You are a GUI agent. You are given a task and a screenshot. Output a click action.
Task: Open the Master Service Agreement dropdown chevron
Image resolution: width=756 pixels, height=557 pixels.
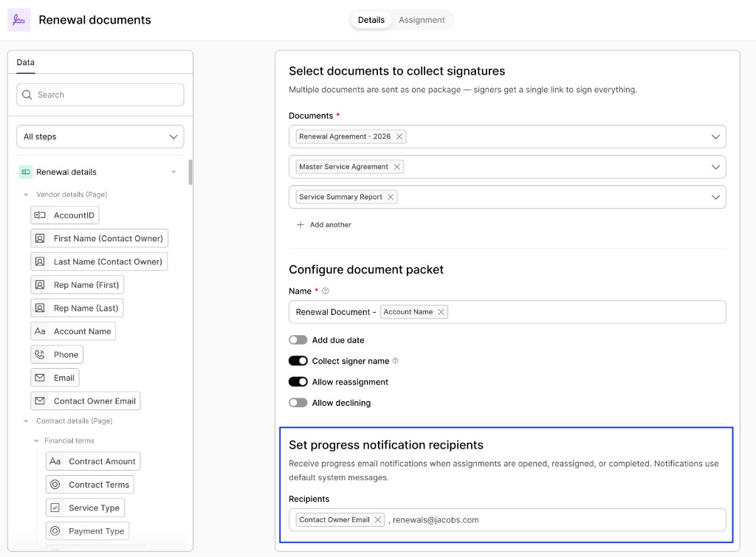coord(715,167)
